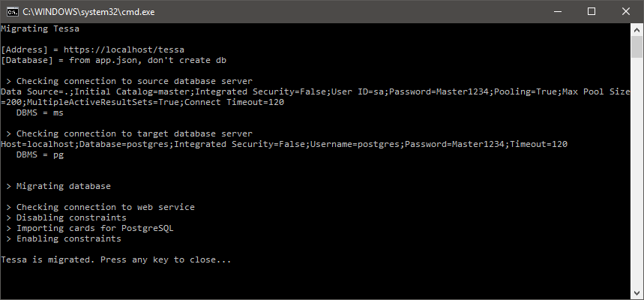Click the empty scrollbar track below the thumb

(x=637, y=172)
